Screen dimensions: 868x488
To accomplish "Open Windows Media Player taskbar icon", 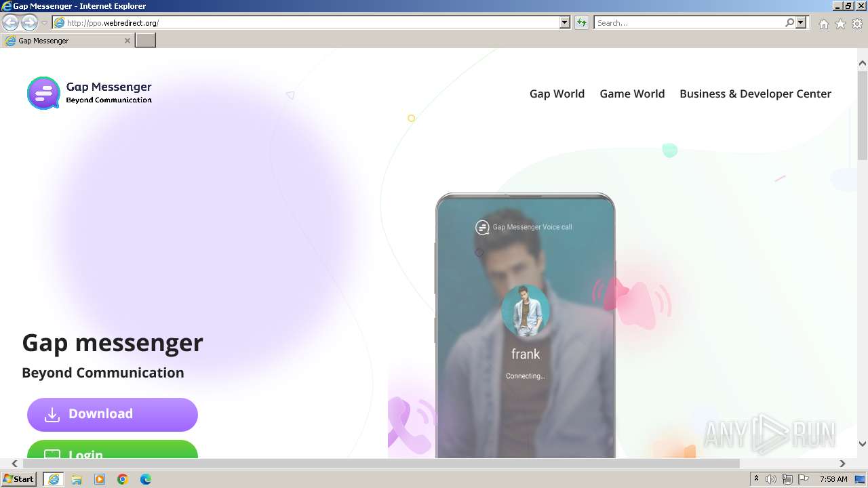I will [x=100, y=479].
